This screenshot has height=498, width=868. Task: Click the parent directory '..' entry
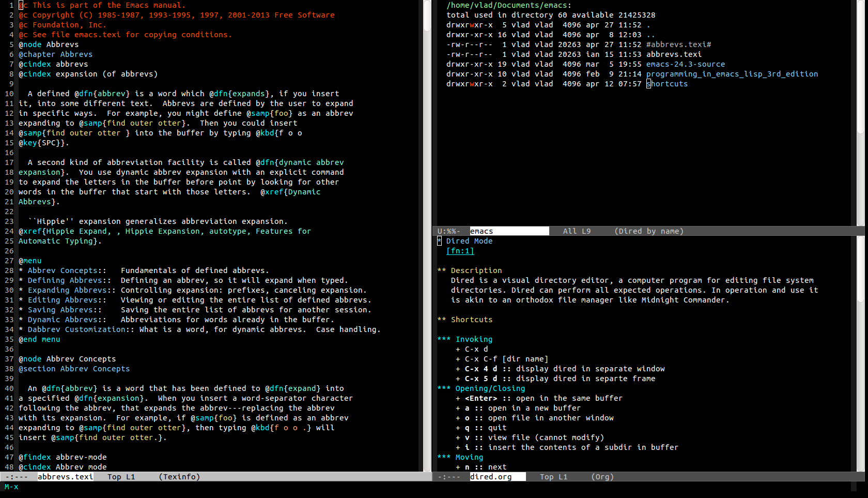coord(650,35)
